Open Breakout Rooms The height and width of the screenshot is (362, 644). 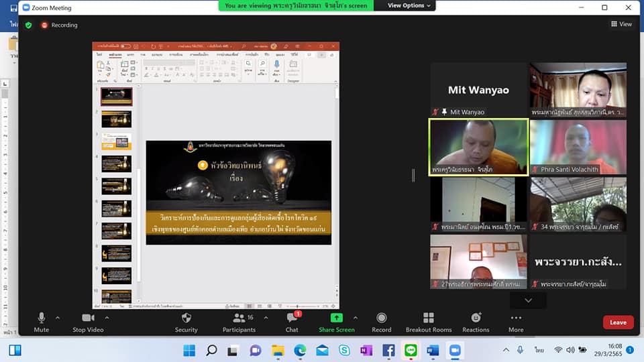tap(429, 322)
